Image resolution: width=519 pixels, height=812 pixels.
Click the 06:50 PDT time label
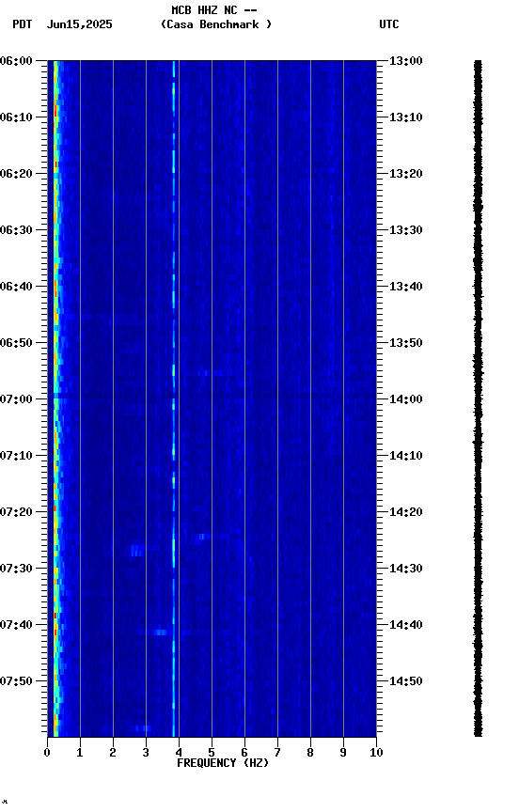(16, 343)
